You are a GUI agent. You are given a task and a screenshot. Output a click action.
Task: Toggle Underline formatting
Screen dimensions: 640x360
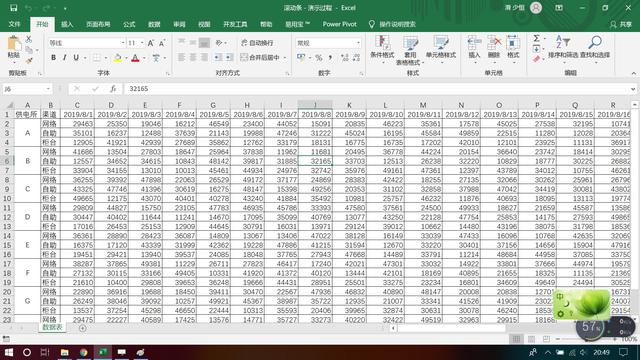[x=76, y=58]
